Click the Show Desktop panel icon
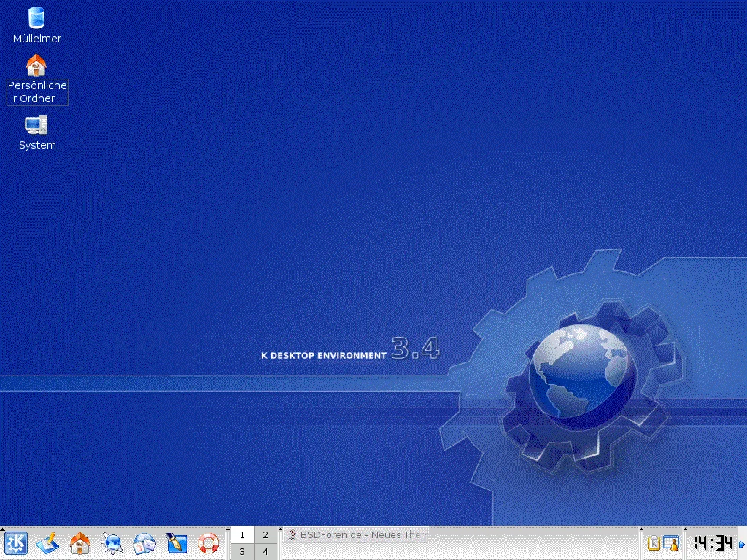 (x=48, y=543)
